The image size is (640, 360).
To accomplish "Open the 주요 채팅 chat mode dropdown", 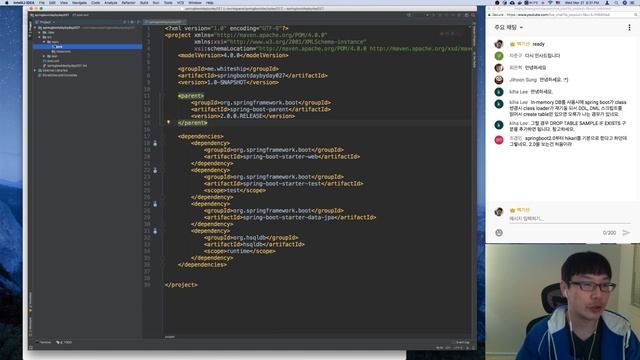I will coord(509,27).
